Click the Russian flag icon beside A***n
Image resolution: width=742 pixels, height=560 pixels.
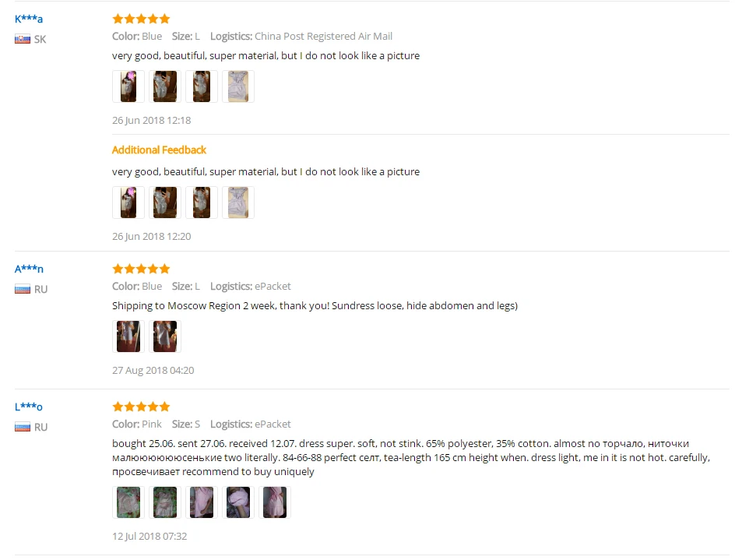point(23,289)
